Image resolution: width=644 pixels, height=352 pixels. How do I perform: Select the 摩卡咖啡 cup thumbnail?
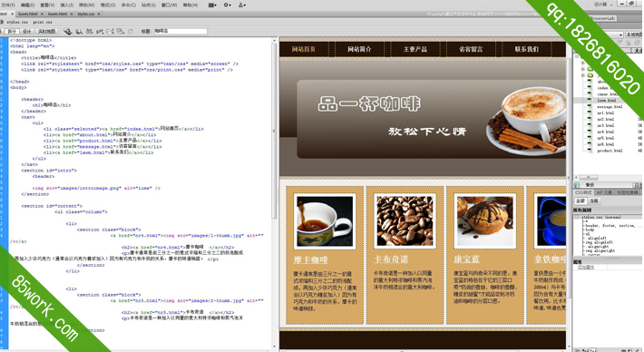tap(325, 221)
